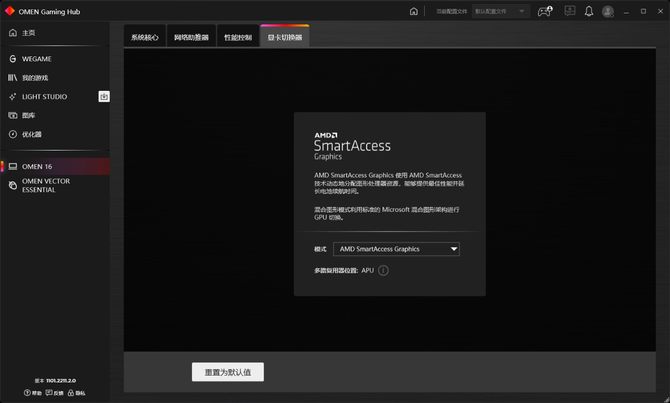Open LIGHT STUDIO from the sidebar
The height and width of the screenshot is (403, 670).
click(38, 97)
